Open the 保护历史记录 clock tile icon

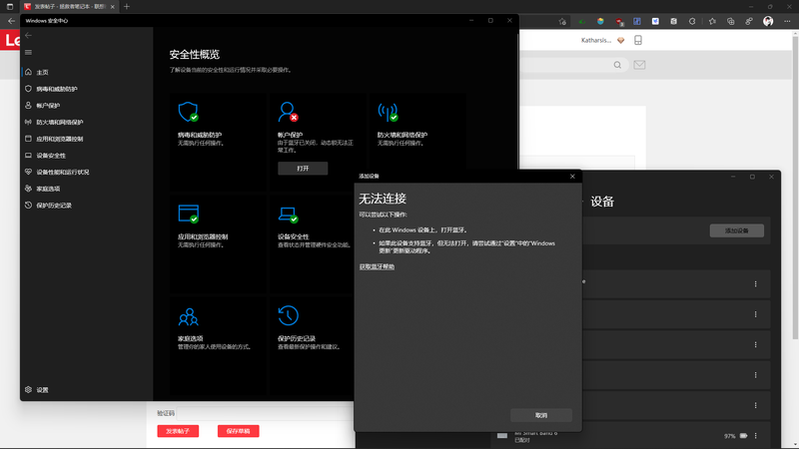click(x=288, y=316)
